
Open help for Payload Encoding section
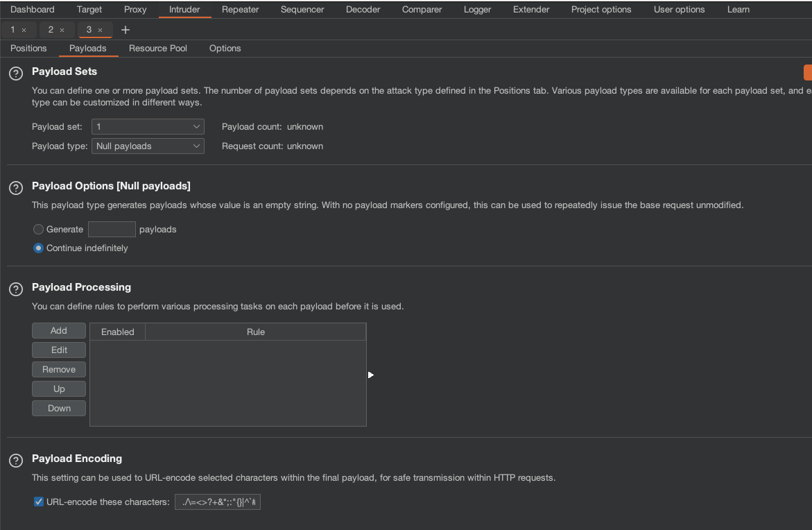coord(16,461)
